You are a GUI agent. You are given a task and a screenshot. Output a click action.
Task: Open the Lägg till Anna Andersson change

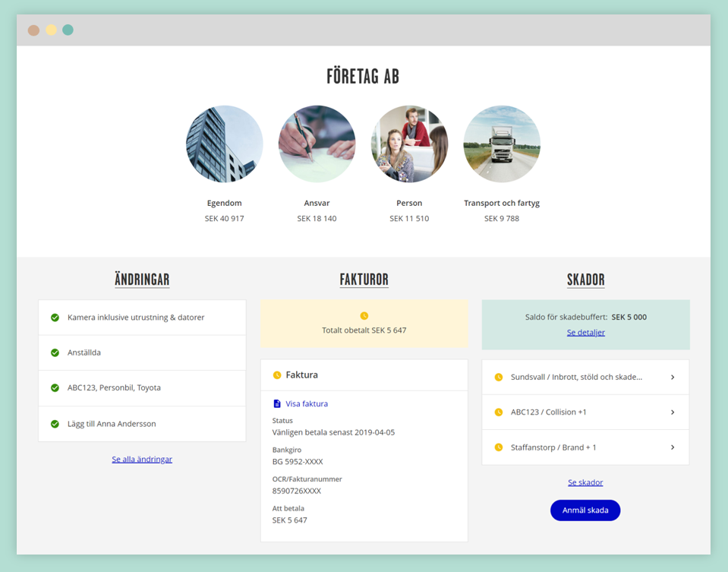click(142, 424)
